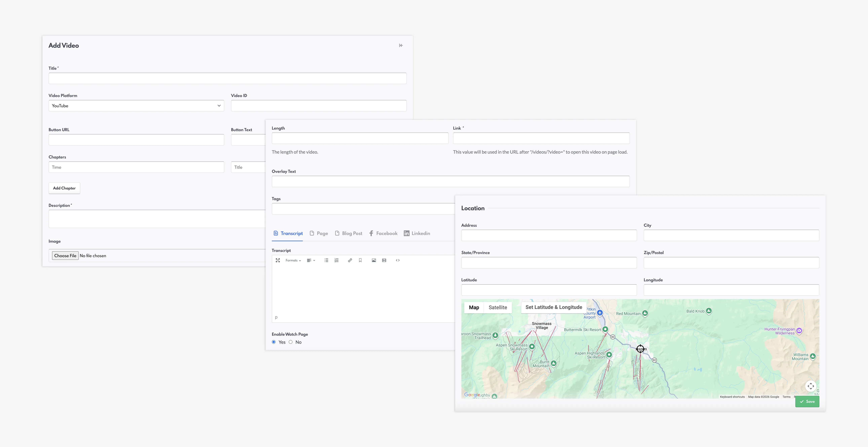868x447 pixels.
Task: Insert a bullet list in transcript editor
Action: point(326,260)
